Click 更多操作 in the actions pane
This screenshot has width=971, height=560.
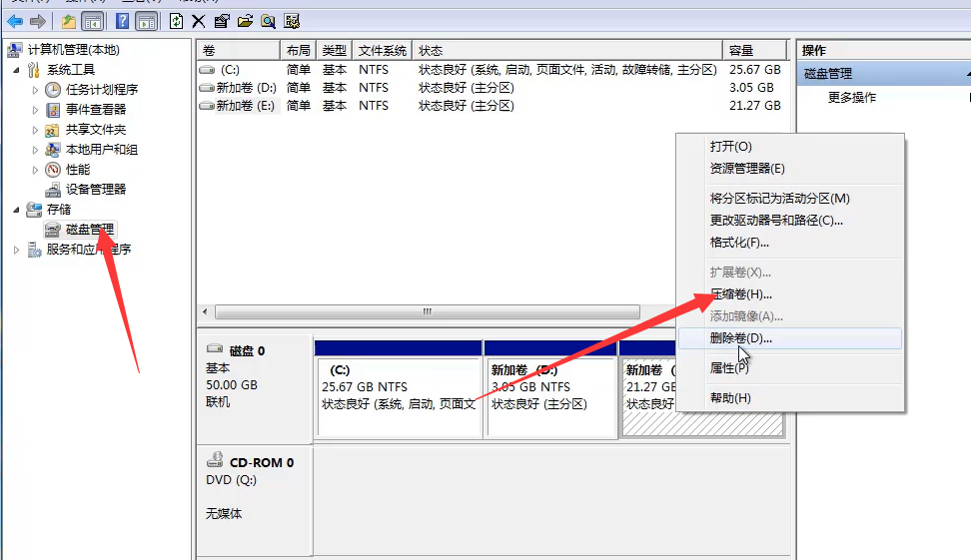point(851,97)
